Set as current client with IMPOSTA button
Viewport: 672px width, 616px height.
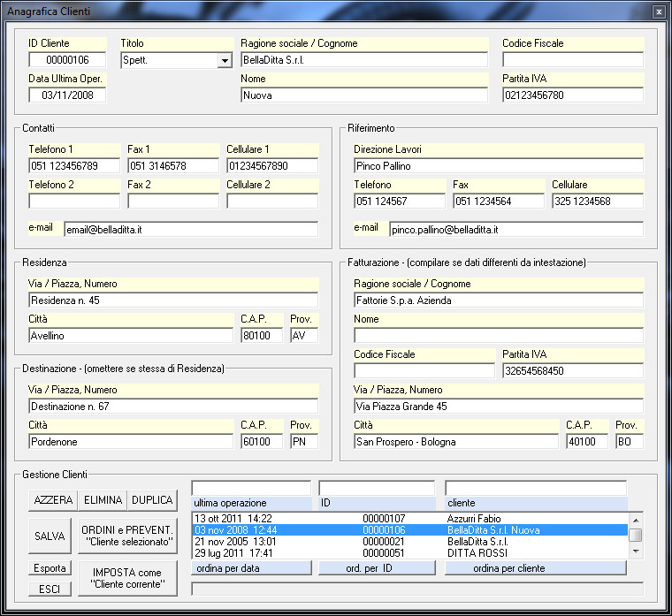[127, 579]
